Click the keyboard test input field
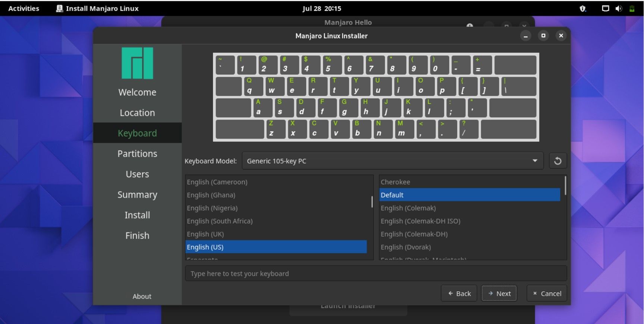This screenshot has height=324, width=644. (x=376, y=273)
